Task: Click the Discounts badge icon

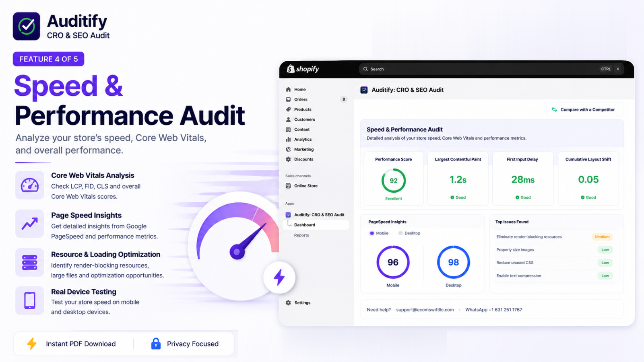Action: 288,159
